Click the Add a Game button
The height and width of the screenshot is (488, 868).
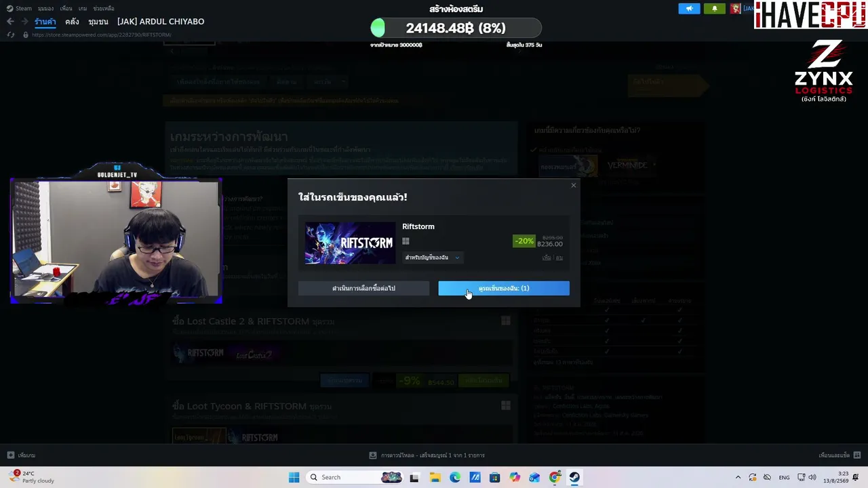click(22, 455)
